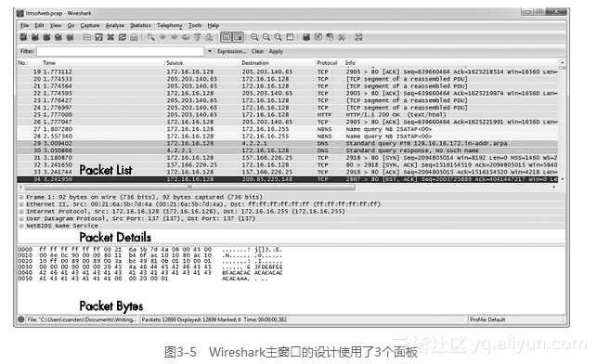Open the Analyze menu

(114, 25)
